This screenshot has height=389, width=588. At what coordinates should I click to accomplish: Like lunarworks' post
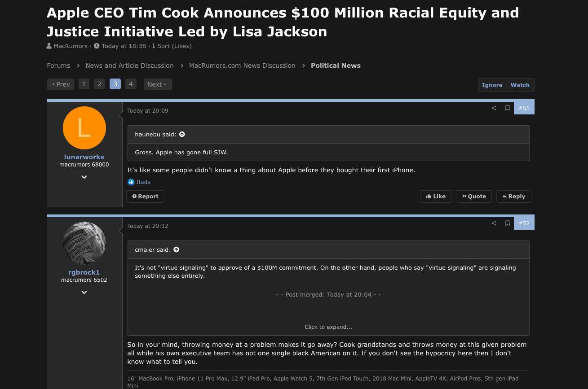[436, 197]
